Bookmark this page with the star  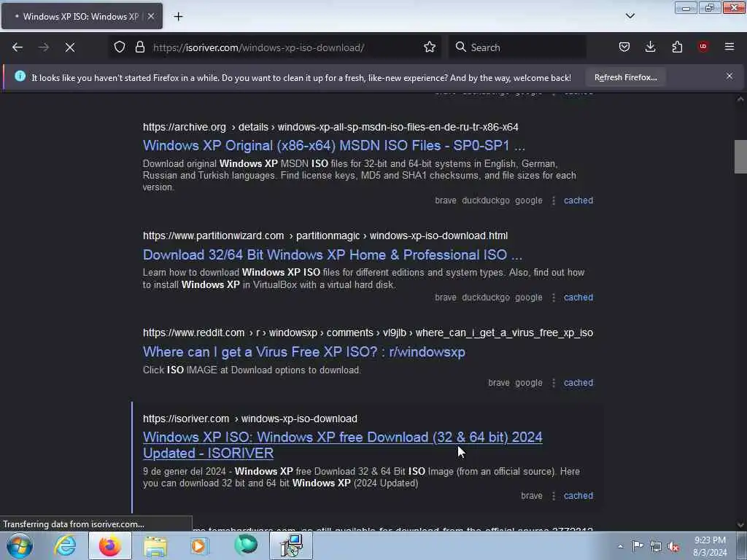pos(430,47)
